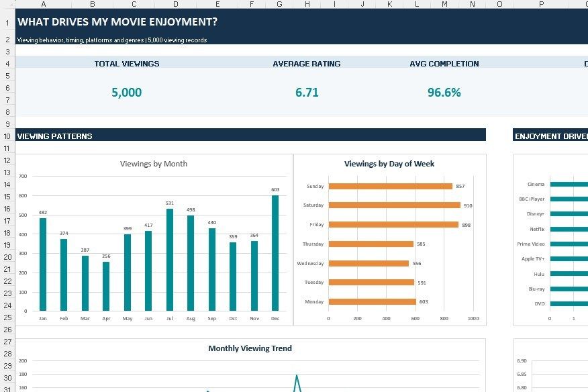Click the "Sep" month axis label
This screenshot has width=588, height=392.
click(212, 318)
